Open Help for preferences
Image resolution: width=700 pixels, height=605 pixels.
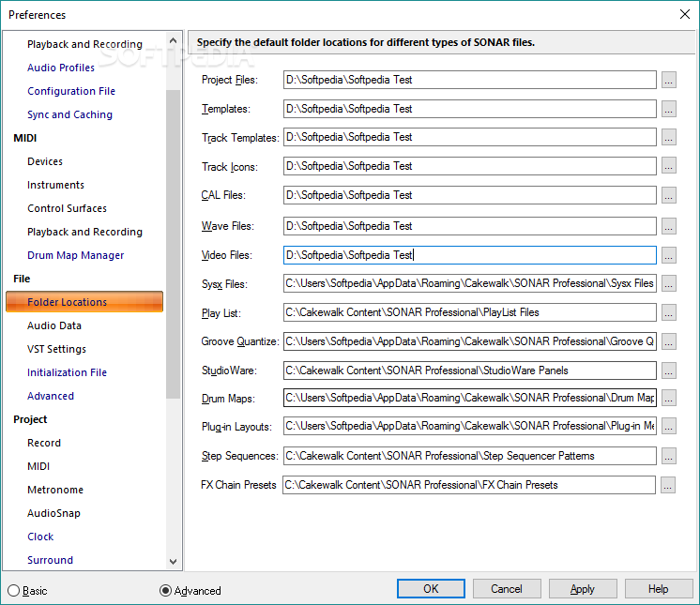pos(659,589)
